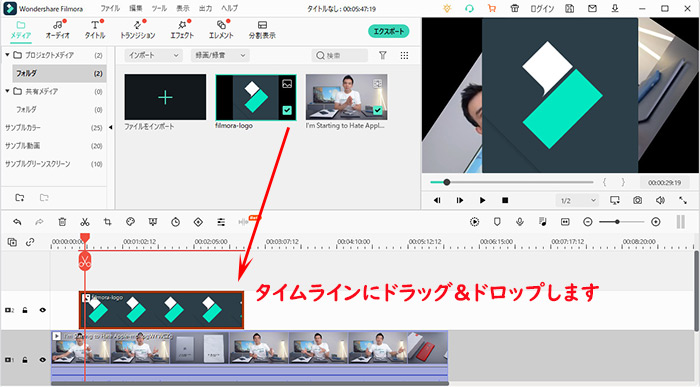Select the フォルダ item under プロジェクトメディア
Viewport: 700px width, 387px height.
pos(59,73)
